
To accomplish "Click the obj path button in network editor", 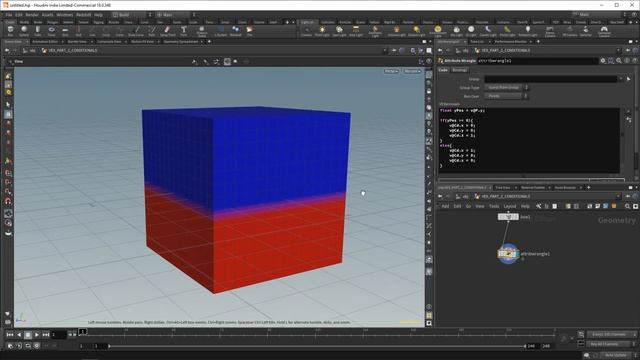I will coord(462,197).
